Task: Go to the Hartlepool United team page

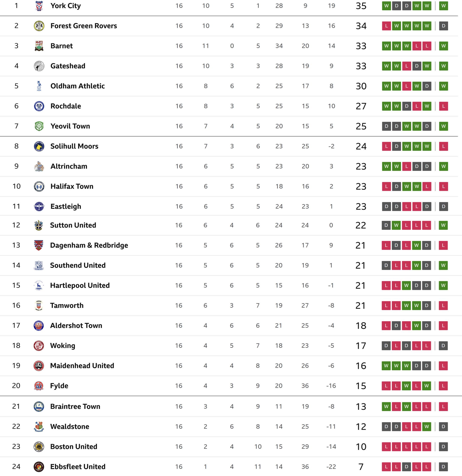Action: click(x=80, y=285)
